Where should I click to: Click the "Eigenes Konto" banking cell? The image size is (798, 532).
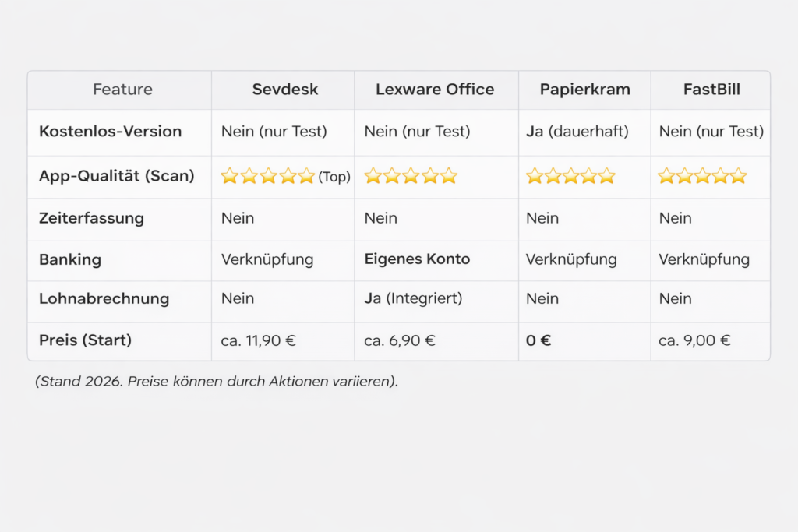[x=417, y=259]
